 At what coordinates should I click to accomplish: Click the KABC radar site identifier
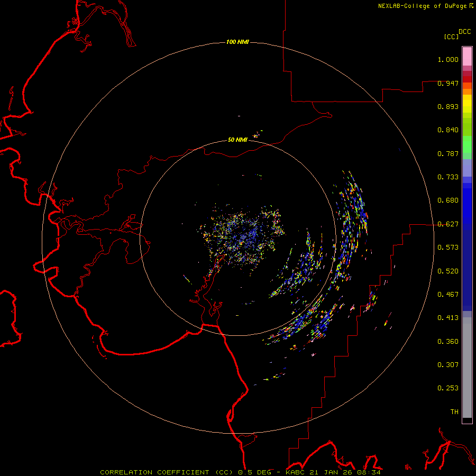(295, 472)
